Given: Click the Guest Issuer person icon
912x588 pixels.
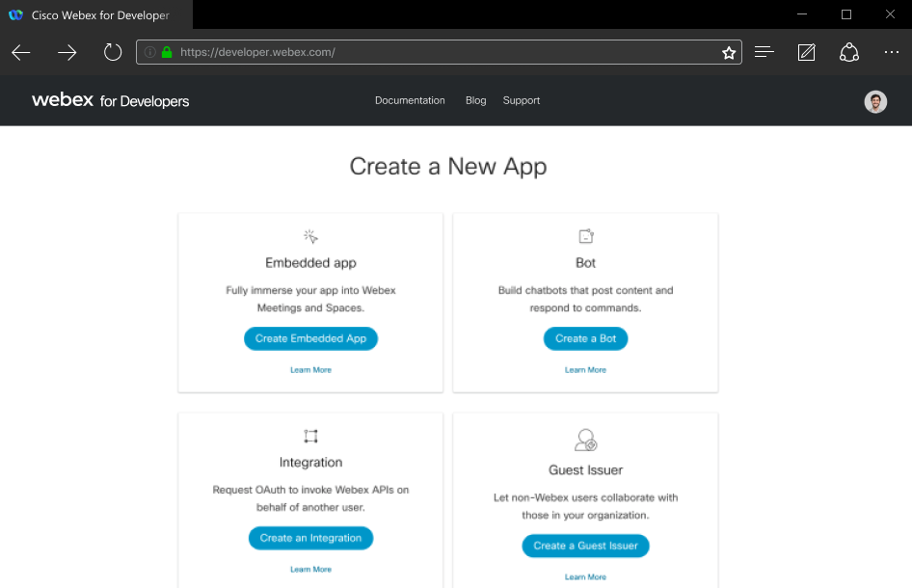Looking at the screenshot, I should coord(586,441).
